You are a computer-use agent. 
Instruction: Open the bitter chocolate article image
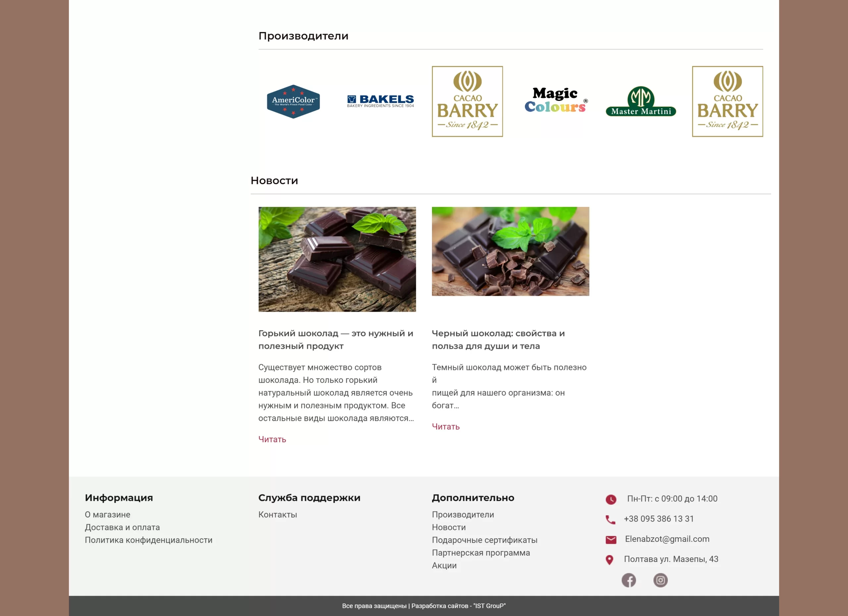pos(337,259)
